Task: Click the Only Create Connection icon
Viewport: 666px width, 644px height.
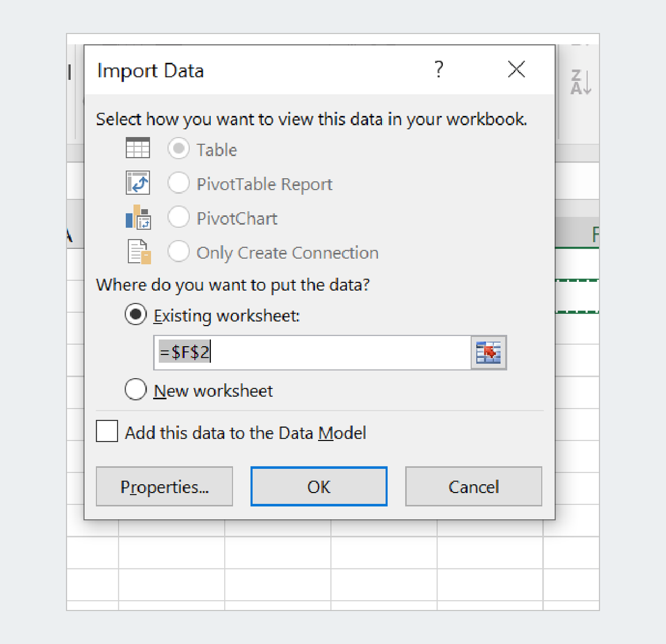Action: tap(139, 251)
